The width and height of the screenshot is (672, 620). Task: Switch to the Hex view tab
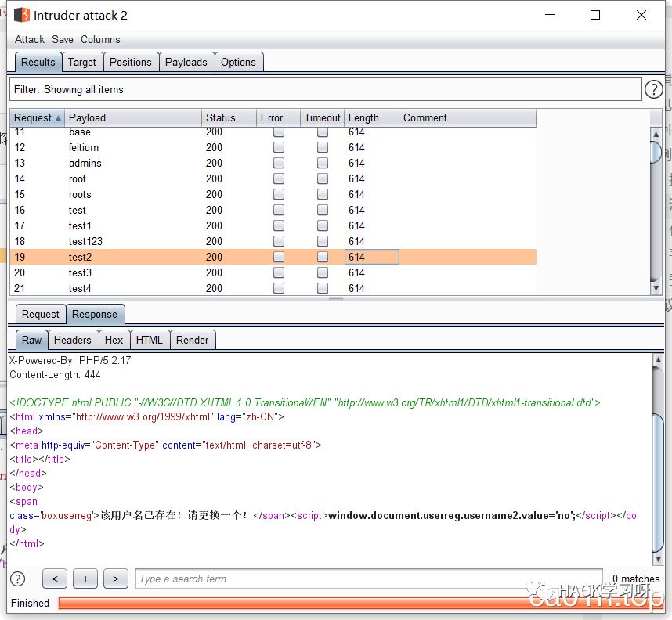[x=114, y=341]
